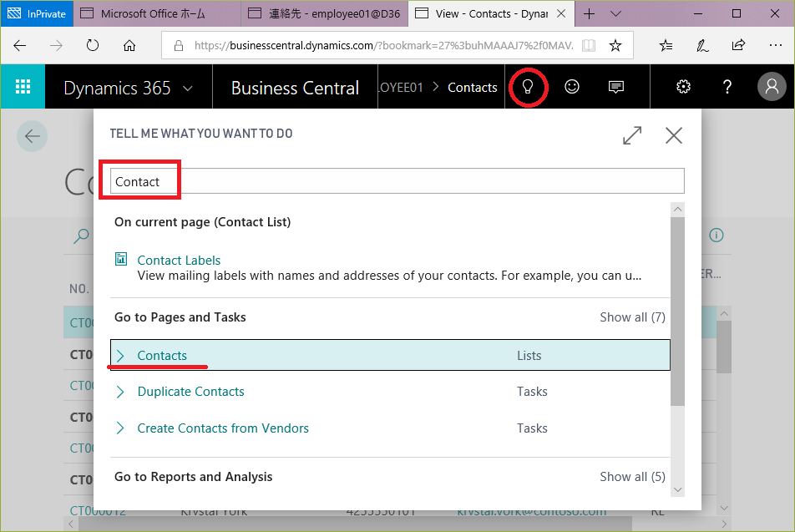This screenshot has height=532, width=795.
Task: Expand the Duplicate Contacts chevron
Action: [120, 392]
